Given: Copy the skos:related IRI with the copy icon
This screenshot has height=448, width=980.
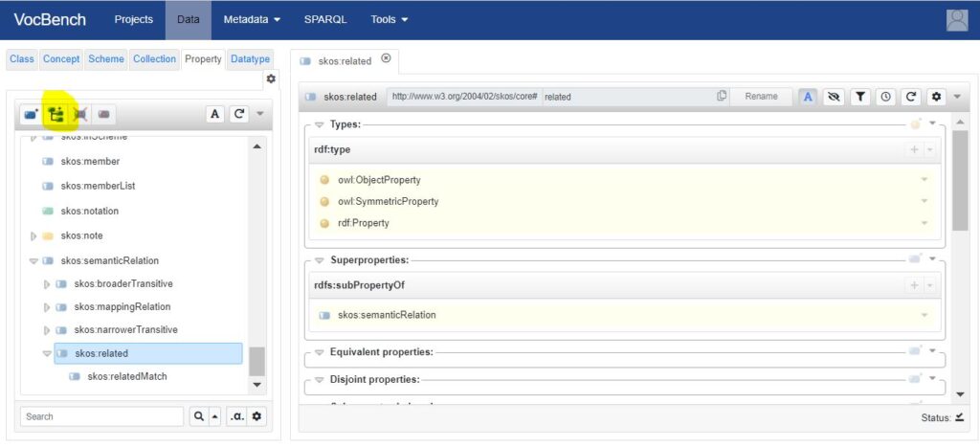Looking at the screenshot, I should [x=722, y=97].
